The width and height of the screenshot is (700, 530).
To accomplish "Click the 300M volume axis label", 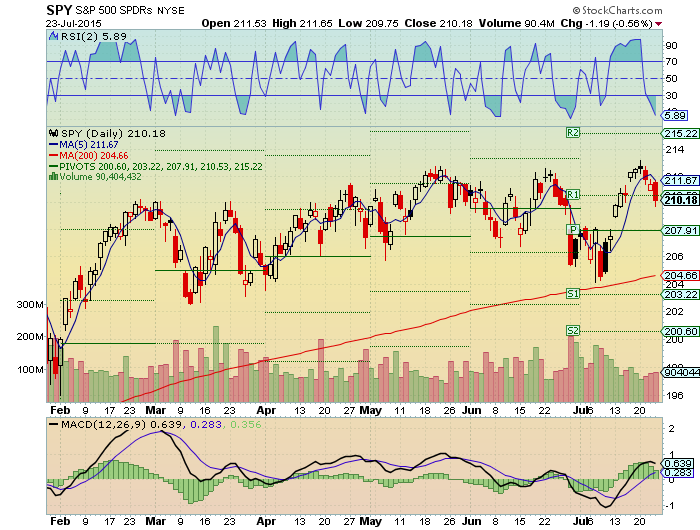I will pyautogui.click(x=30, y=305).
